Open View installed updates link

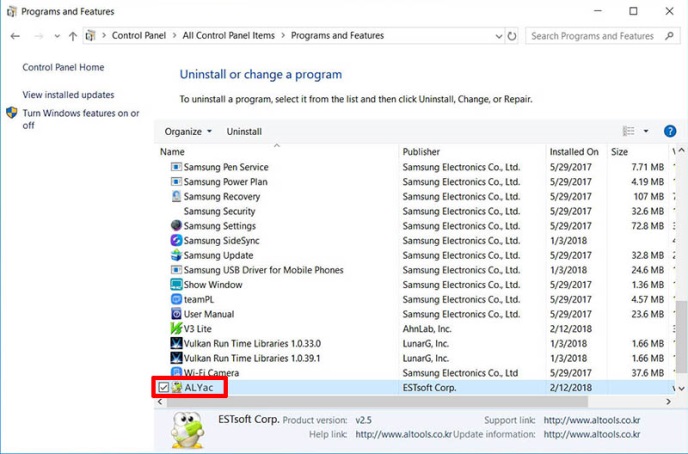pos(68,95)
